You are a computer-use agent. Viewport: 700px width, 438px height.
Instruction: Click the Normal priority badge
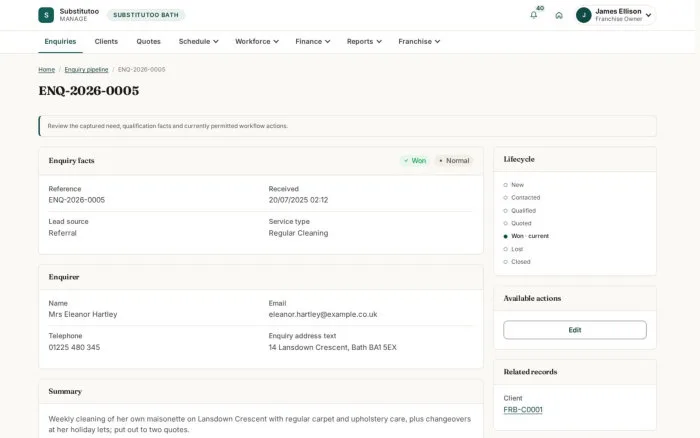click(454, 161)
